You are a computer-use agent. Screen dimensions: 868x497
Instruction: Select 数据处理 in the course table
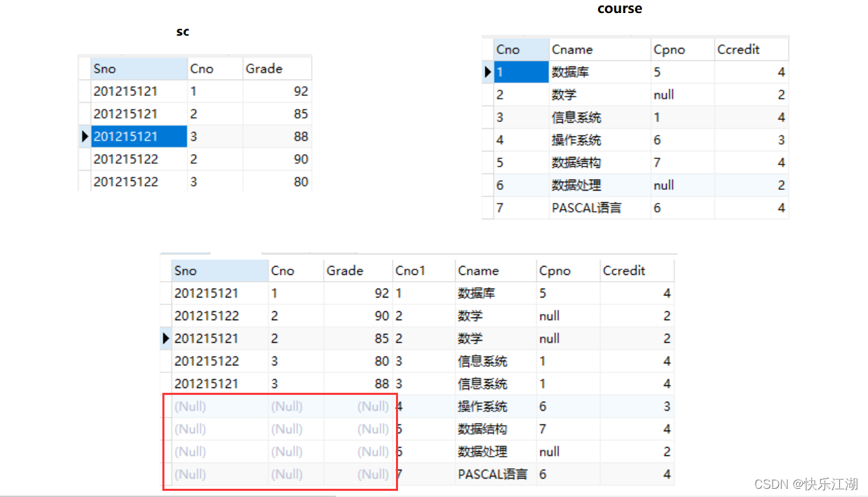600,185
